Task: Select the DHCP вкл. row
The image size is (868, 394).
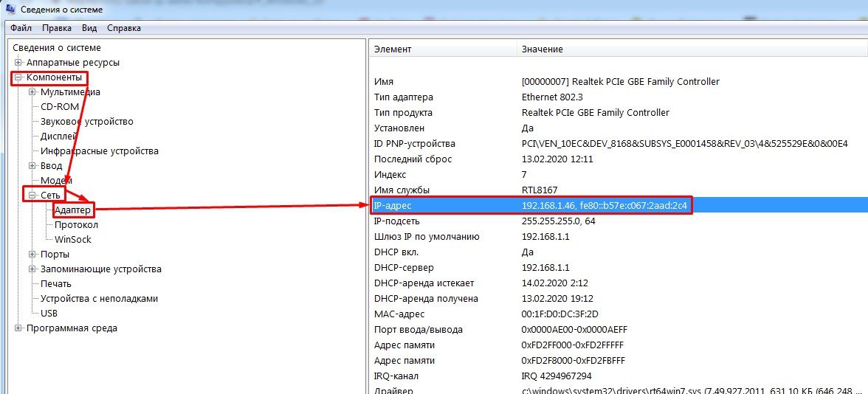Action: tap(619, 252)
